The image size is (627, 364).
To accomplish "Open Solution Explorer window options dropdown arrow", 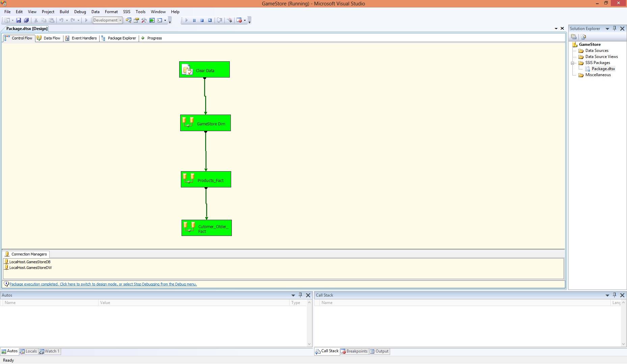I will point(607,29).
